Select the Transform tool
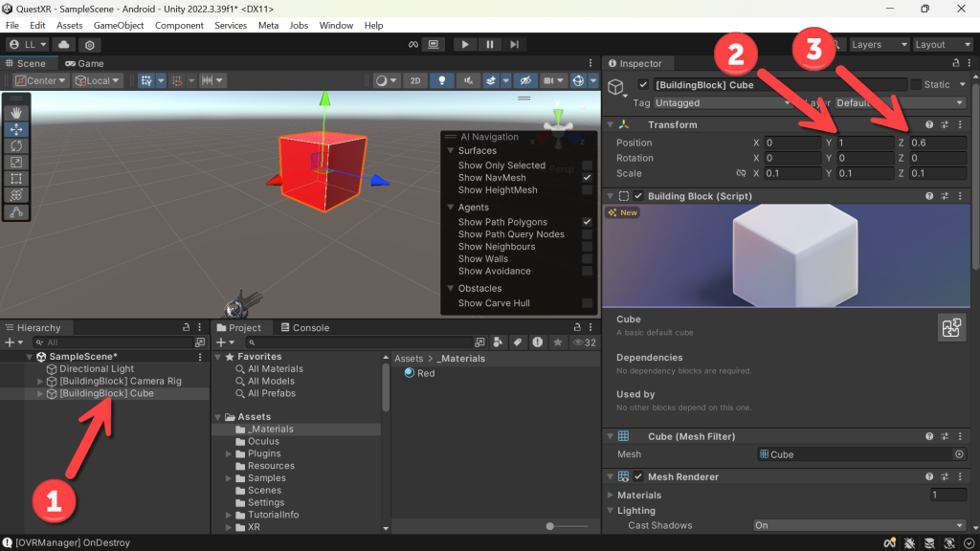The height and width of the screenshot is (551, 980). (16, 195)
